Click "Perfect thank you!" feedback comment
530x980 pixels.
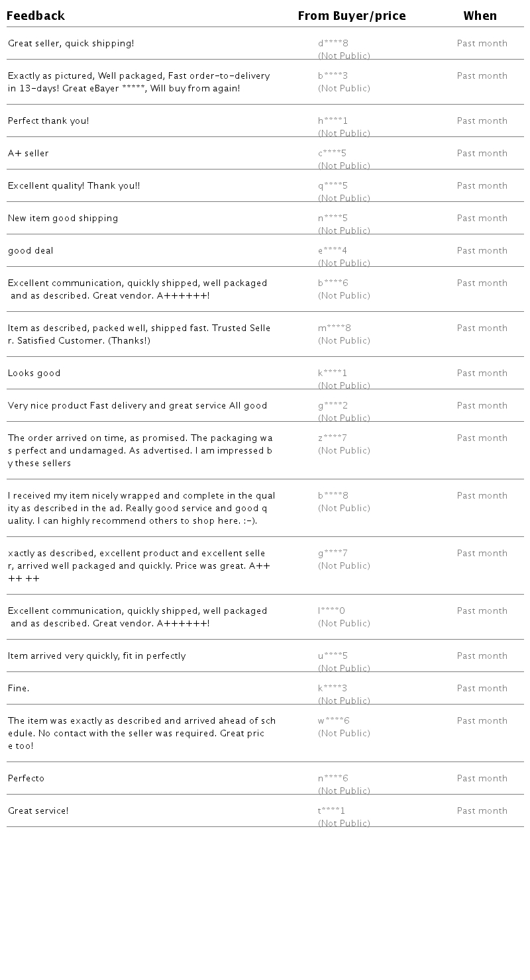point(48,121)
